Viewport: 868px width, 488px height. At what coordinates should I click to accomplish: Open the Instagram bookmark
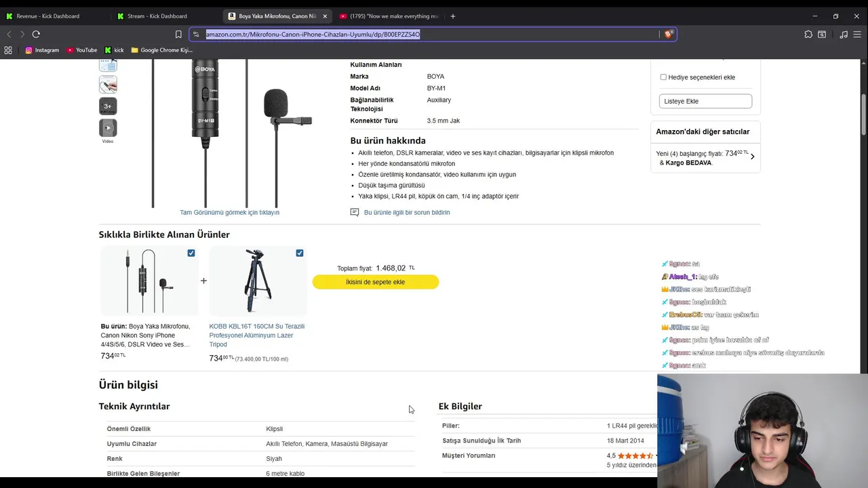coord(42,50)
